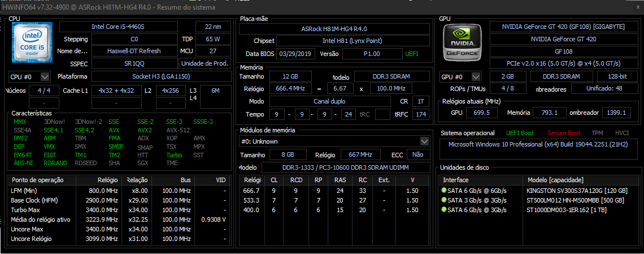644x254 pixels.
Task: Click the red Secure Boot indicator
Action: (x=564, y=133)
